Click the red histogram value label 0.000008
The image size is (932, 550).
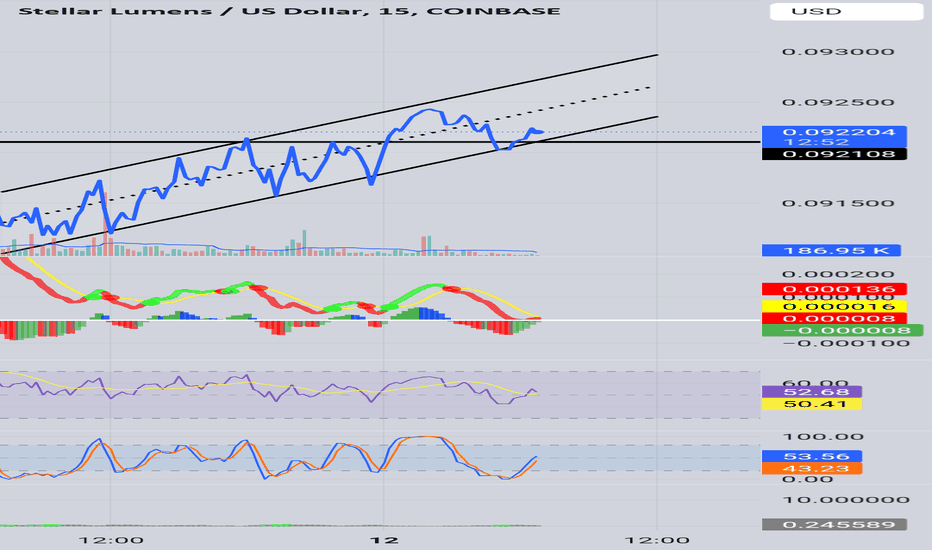(x=834, y=319)
